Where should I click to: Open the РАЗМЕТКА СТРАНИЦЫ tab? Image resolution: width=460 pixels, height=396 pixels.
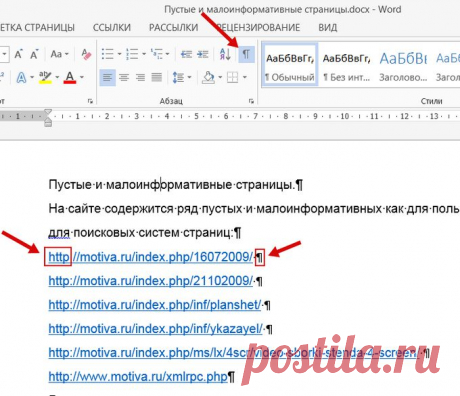(37, 27)
